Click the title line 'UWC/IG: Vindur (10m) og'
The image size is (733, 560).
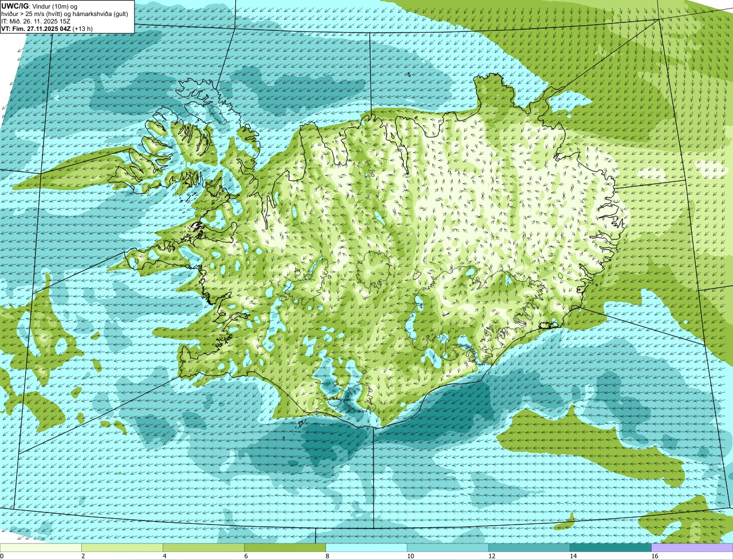pos(40,6)
